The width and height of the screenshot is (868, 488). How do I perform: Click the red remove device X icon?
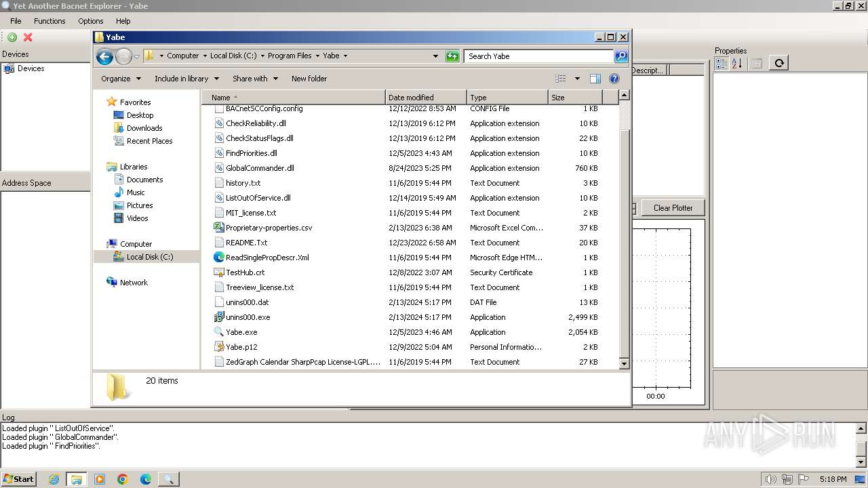tap(28, 37)
